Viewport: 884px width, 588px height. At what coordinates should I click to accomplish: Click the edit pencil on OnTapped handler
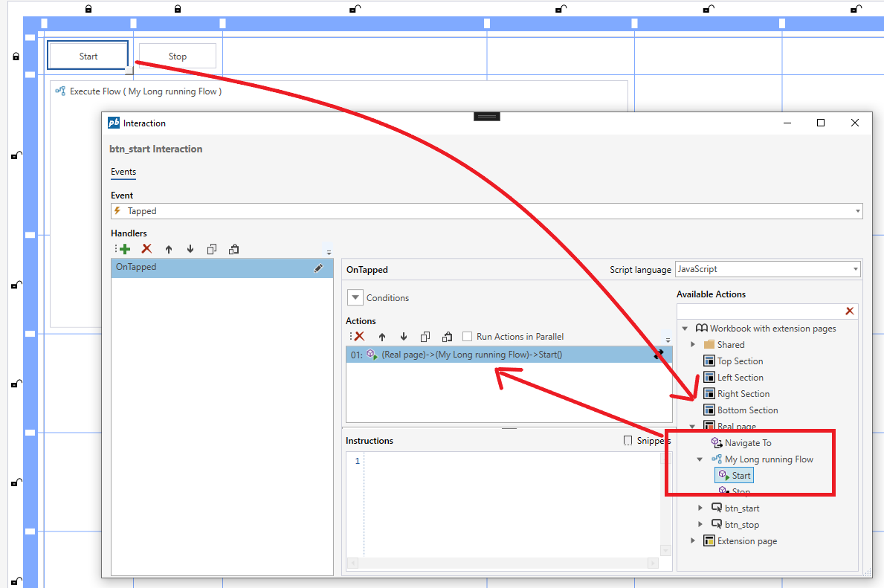pos(319,268)
